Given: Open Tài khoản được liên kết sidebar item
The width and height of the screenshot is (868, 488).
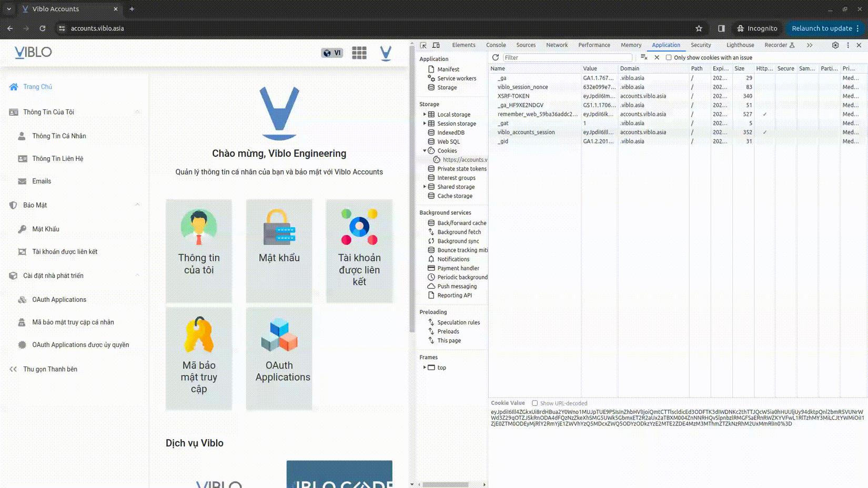Looking at the screenshot, I should (65, 251).
